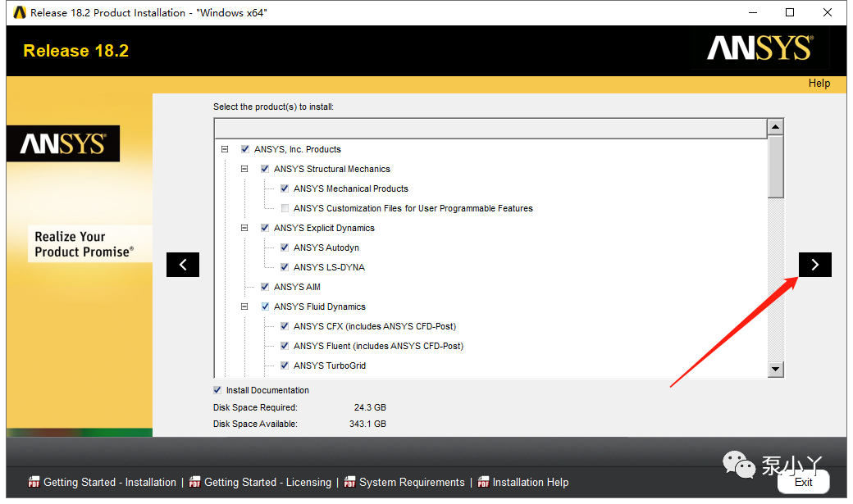This screenshot has height=504, width=853.
Task: Open Getting Started - Licensing link
Action: pos(267,482)
